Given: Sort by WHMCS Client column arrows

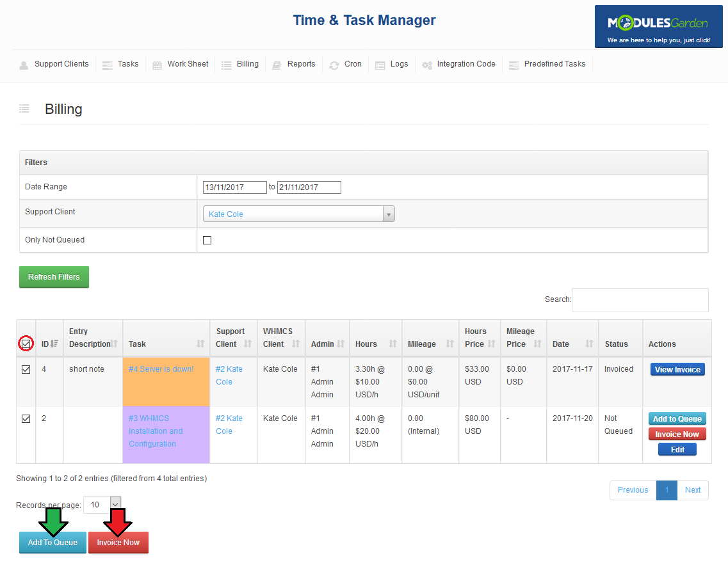Looking at the screenshot, I should point(296,344).
